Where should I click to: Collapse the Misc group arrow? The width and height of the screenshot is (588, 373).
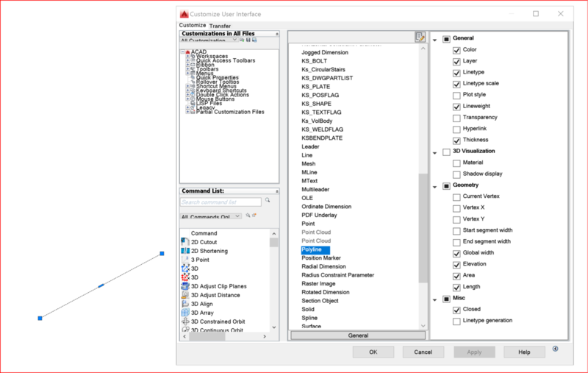coord(435,300)
